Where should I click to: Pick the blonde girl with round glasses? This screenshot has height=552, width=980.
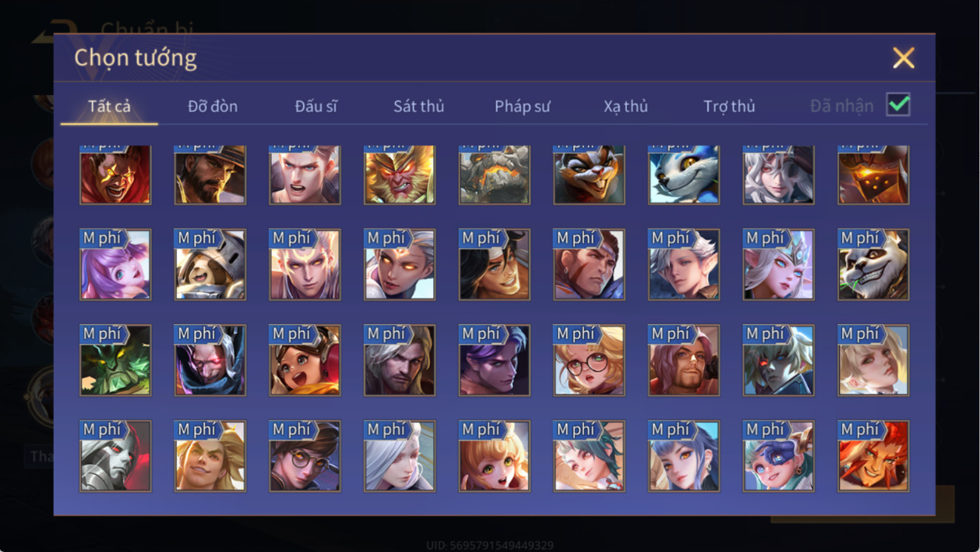pyautogui.click(x=589, y=360)
